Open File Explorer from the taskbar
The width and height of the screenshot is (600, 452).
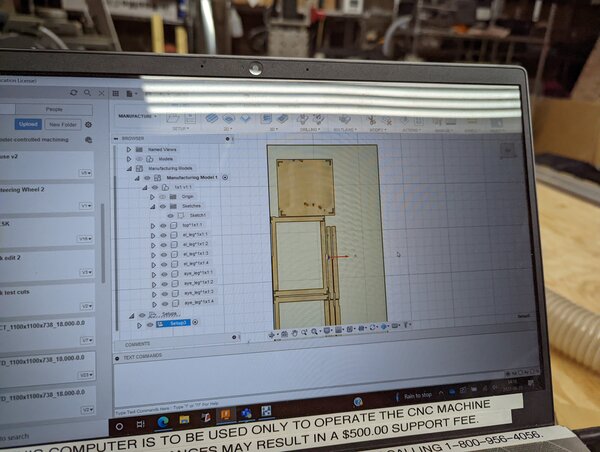(184, 419)
